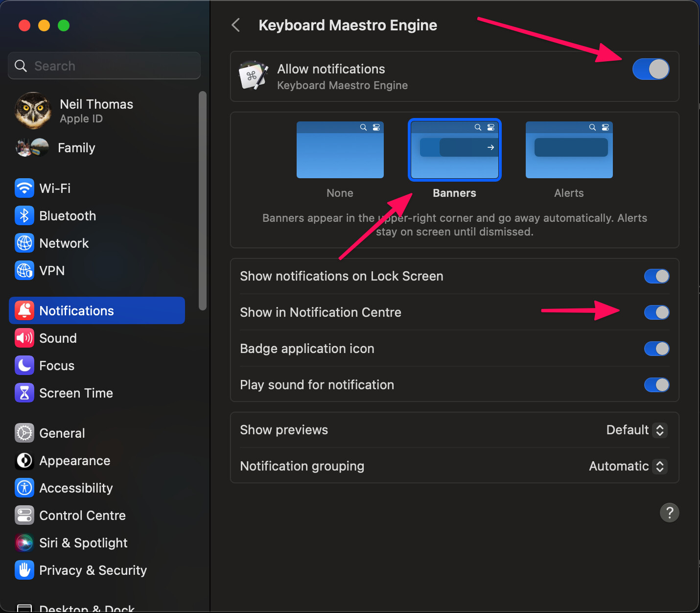Toggle Show in Notification Centre
This screenshot has width=700, height=613.
656,312
